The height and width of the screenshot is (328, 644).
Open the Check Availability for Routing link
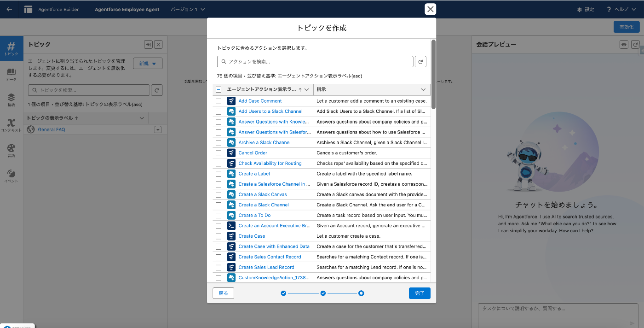coord(270,163)
